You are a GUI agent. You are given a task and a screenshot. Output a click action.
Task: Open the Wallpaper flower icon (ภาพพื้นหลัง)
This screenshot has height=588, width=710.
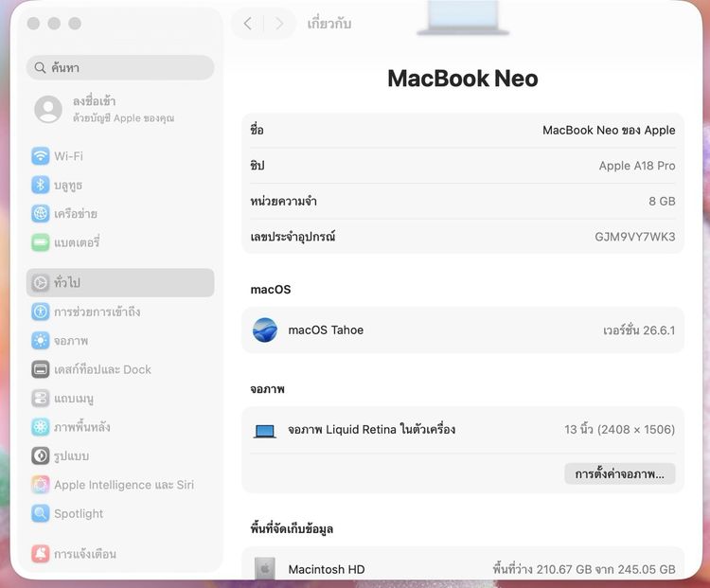[41, 427]
